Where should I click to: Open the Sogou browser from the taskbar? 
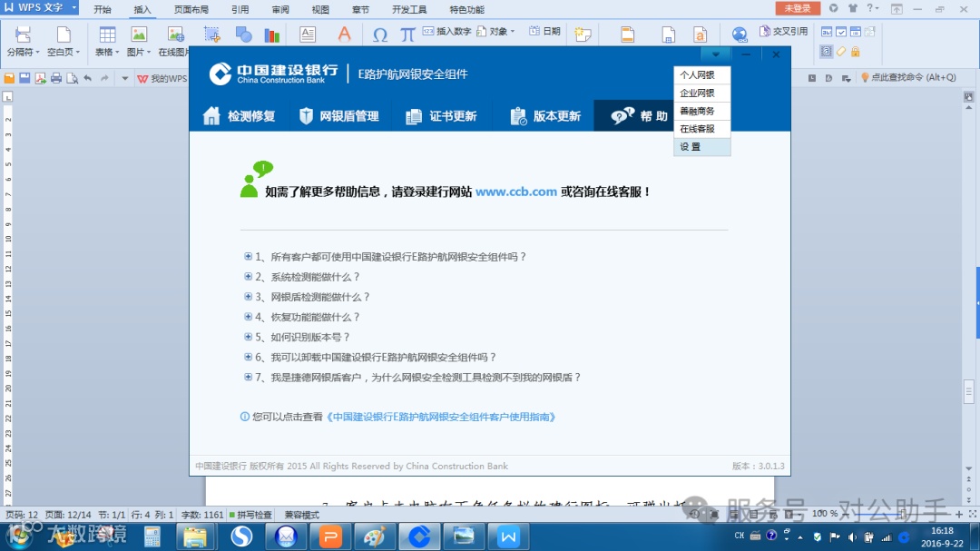point(241,536)
